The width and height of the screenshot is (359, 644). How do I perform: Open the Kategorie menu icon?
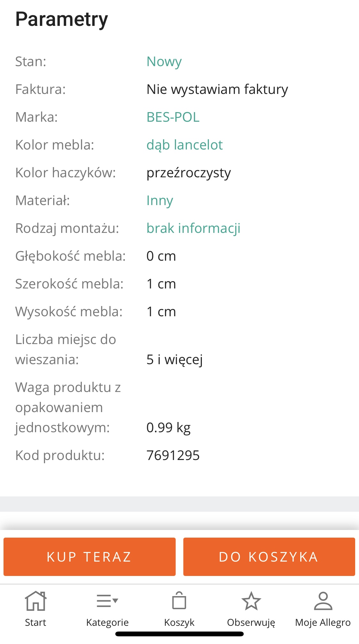[x=107, y=601]
